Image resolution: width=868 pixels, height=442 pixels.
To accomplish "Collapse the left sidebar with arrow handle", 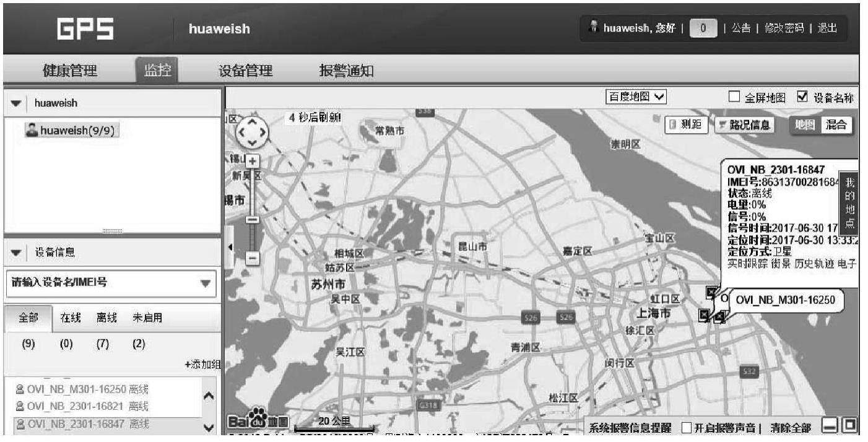I will point(230,247).
